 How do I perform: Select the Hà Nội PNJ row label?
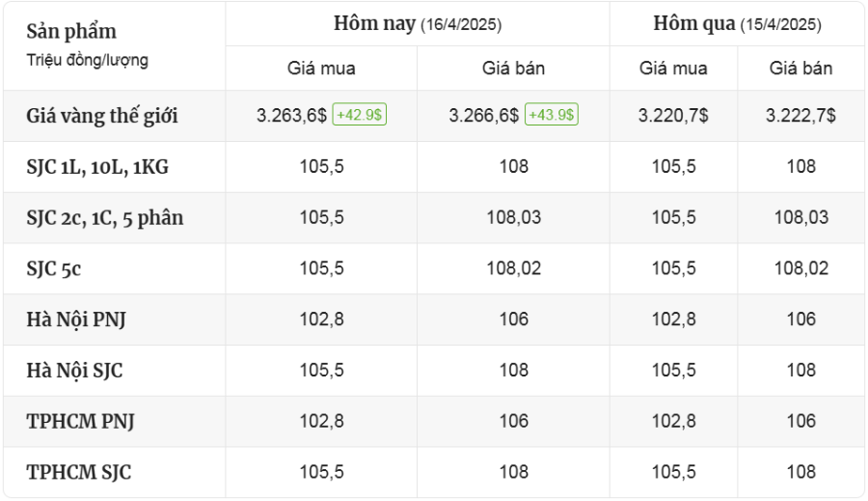76,320
